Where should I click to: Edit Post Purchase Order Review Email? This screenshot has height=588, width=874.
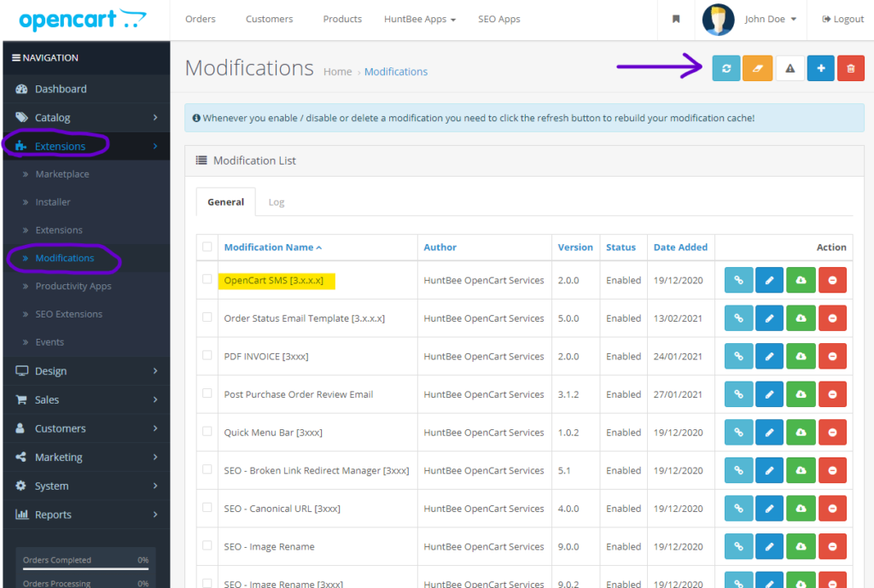tap(769, 394)
